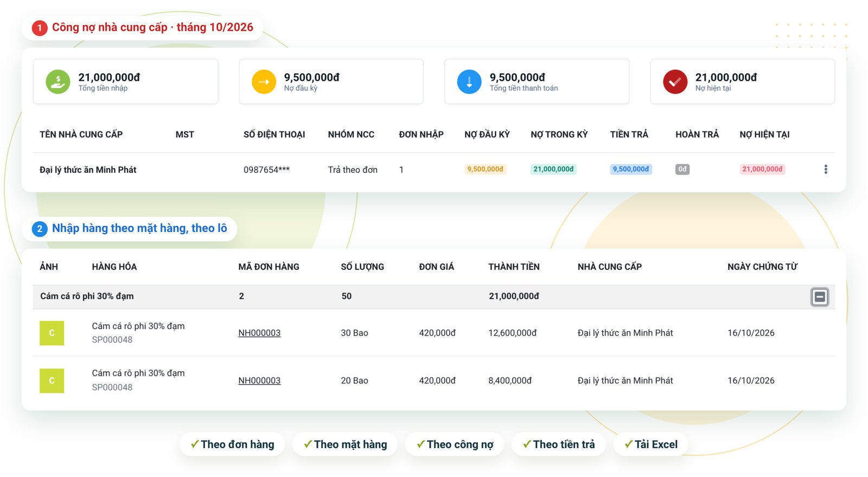Click the Trả theo đơn group cell
The image size is (868, 477).
click(353, 170)
